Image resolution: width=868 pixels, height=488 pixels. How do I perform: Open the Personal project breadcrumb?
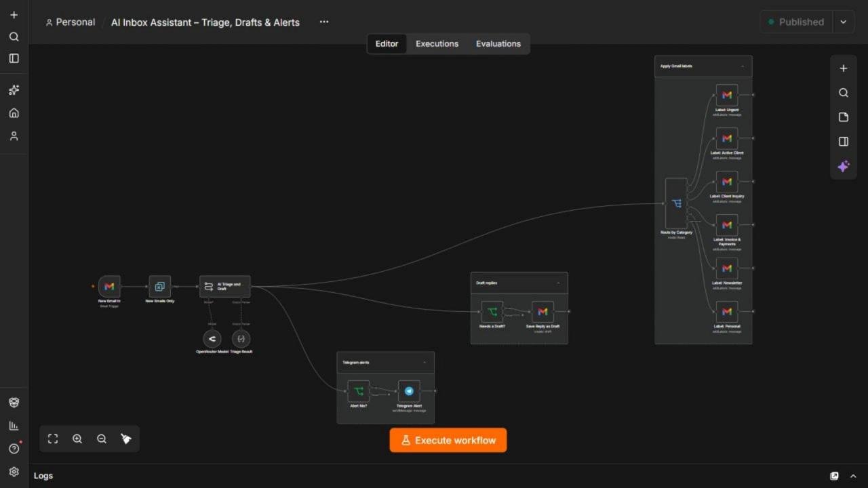71,22
